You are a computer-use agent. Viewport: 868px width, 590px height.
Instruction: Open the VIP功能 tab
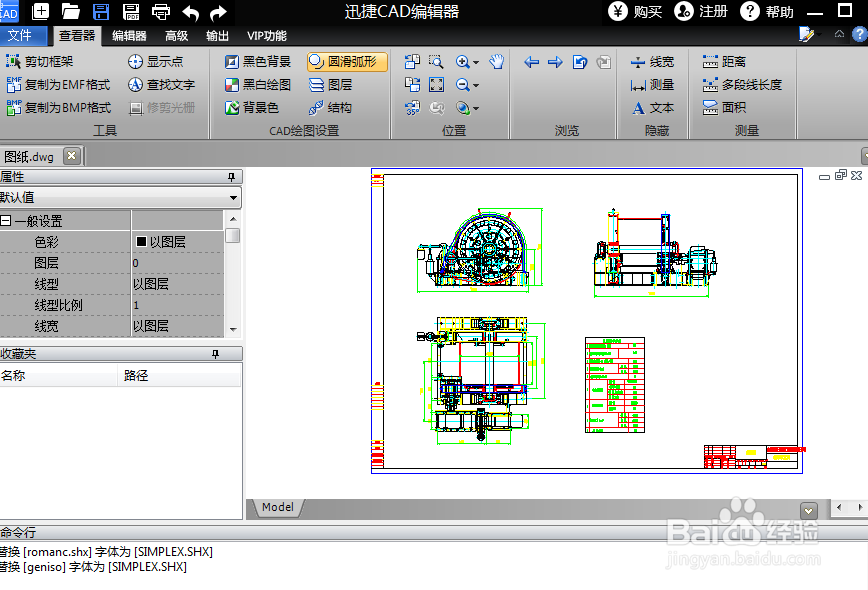pos(267,36)
